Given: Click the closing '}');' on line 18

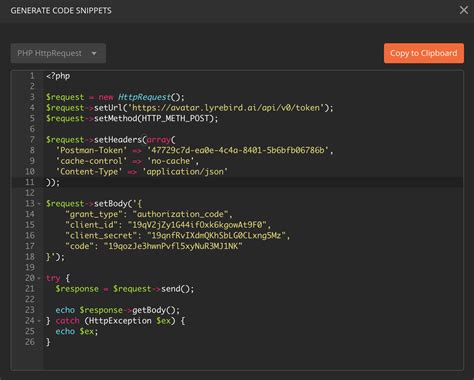Looking at the screenshot, I should tap(55, 257).
